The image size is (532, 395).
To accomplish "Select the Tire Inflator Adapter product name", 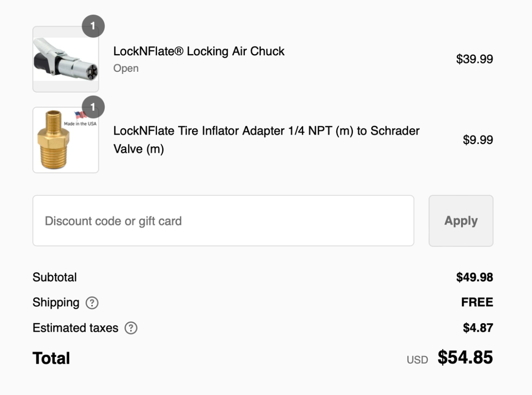I will click(x=266, y=140).
